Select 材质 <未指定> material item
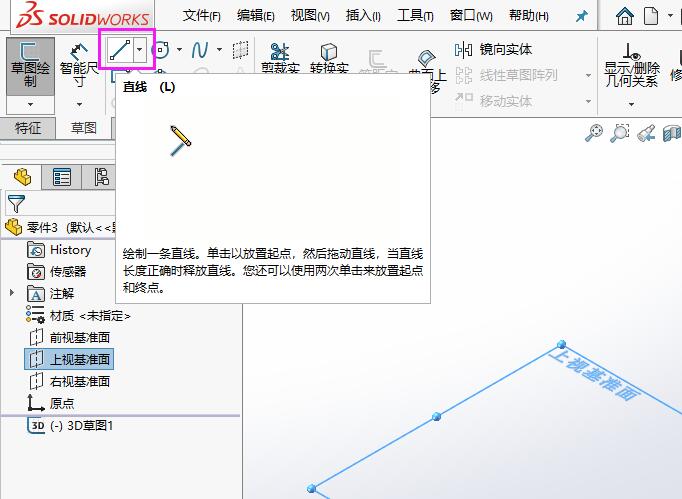 pos(78,315)
